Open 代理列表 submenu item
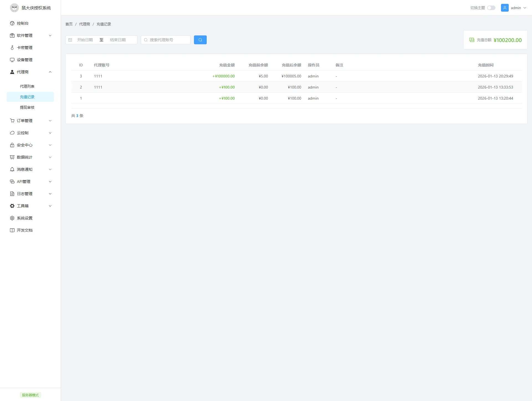532x401 pixels. coord(27,86)
